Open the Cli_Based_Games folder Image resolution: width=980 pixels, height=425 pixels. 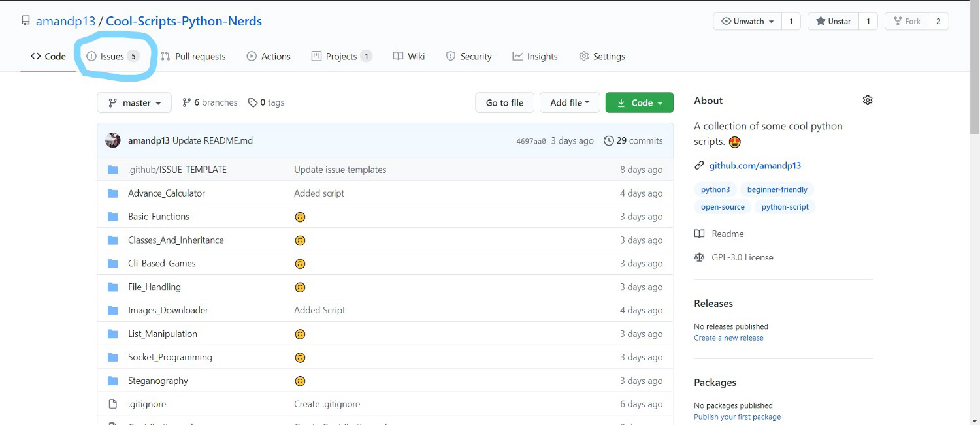click(162, 263)
